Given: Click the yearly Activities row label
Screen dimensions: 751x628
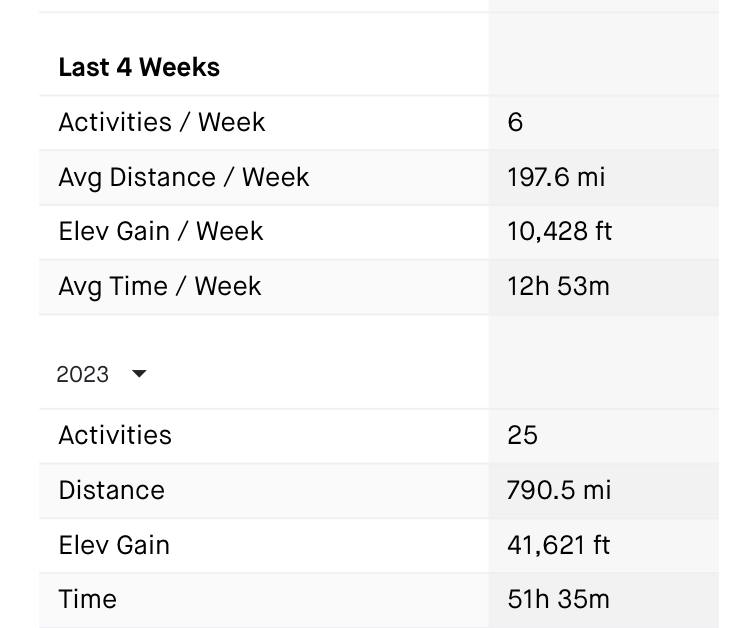Looking at the screenshot, I should [115, 435].
